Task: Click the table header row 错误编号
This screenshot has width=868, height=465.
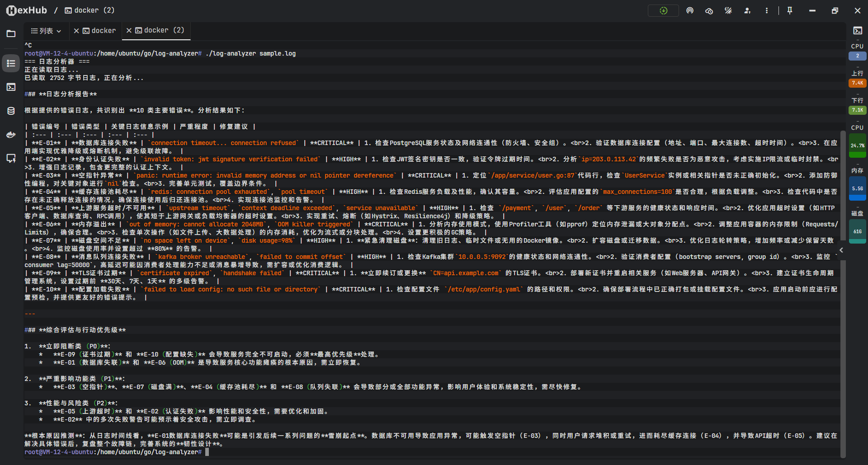Action: point(140,127)
